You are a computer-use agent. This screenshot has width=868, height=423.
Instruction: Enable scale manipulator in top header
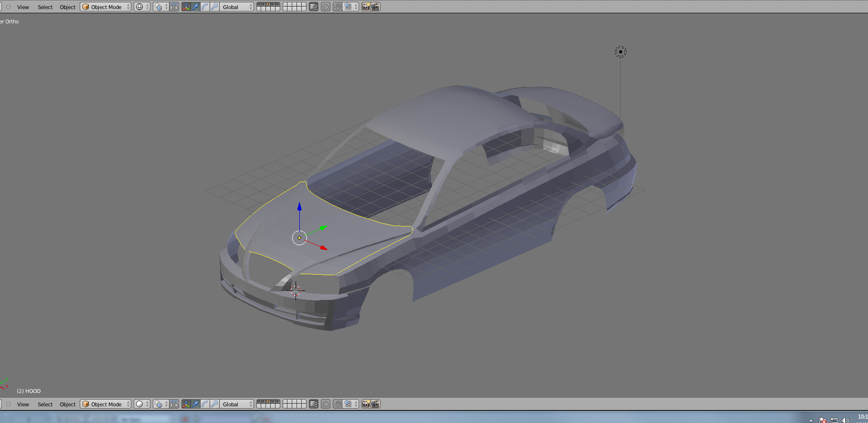point(214,7)
